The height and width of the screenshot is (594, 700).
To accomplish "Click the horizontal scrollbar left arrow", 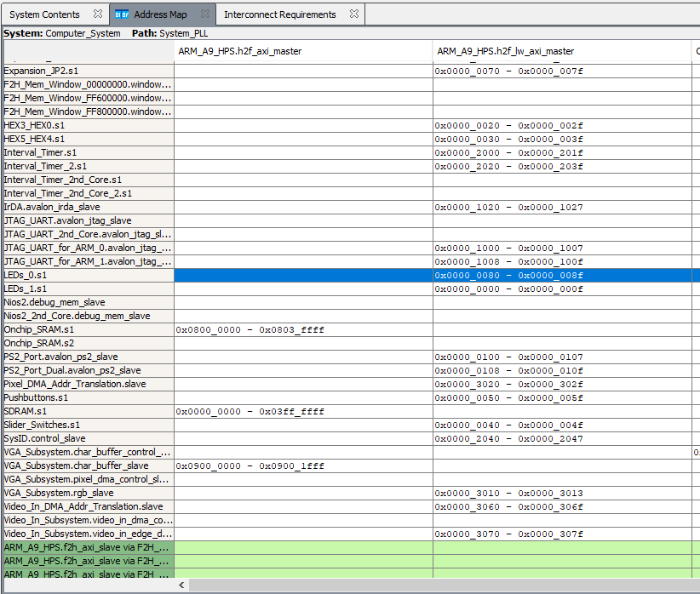I will click(181, 585).
